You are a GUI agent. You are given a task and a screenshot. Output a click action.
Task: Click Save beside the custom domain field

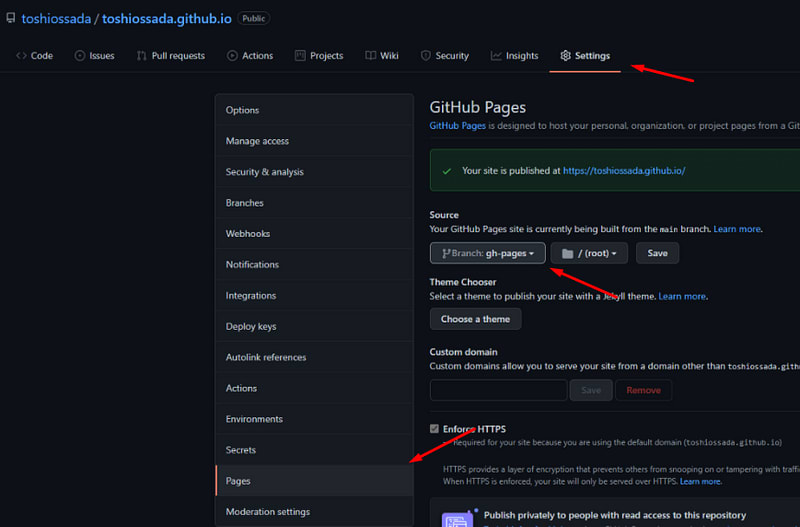591,390
